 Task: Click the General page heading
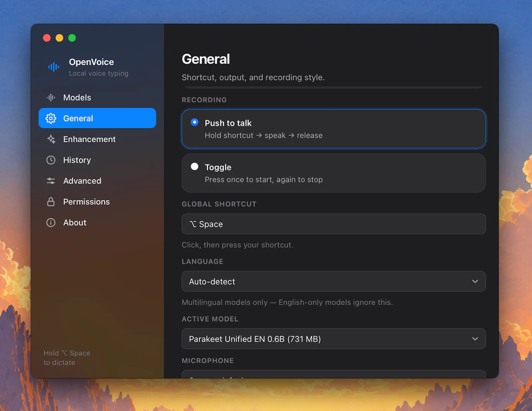(206, 59)
